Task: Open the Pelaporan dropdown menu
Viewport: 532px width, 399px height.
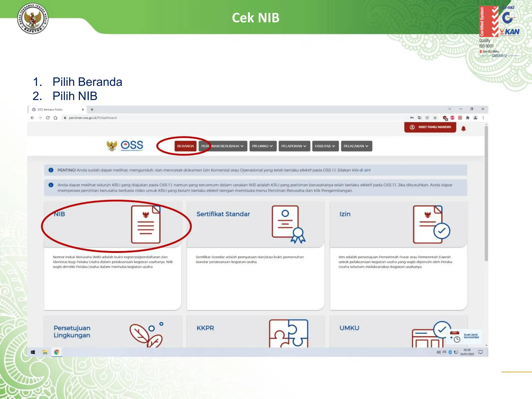Action: coord(294,146)
